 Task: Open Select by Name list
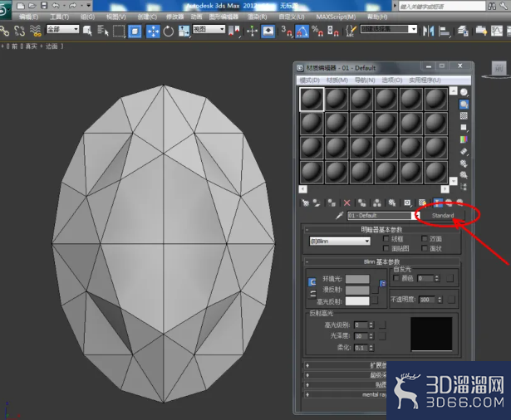click(103, 32)
